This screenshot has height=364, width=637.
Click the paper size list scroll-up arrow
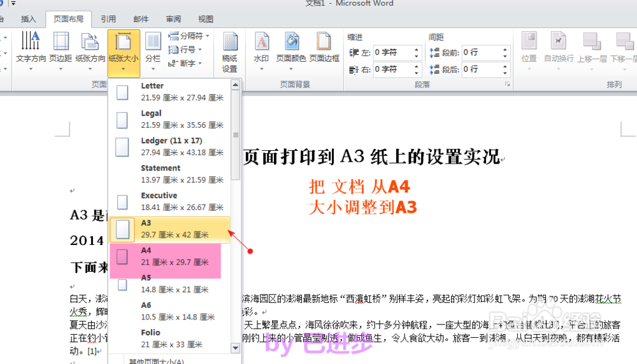tap(236, 85)
